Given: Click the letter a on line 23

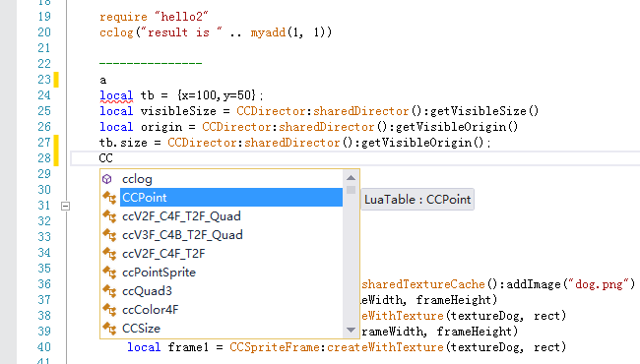Looking at the screenshot, I should [102, 81].
